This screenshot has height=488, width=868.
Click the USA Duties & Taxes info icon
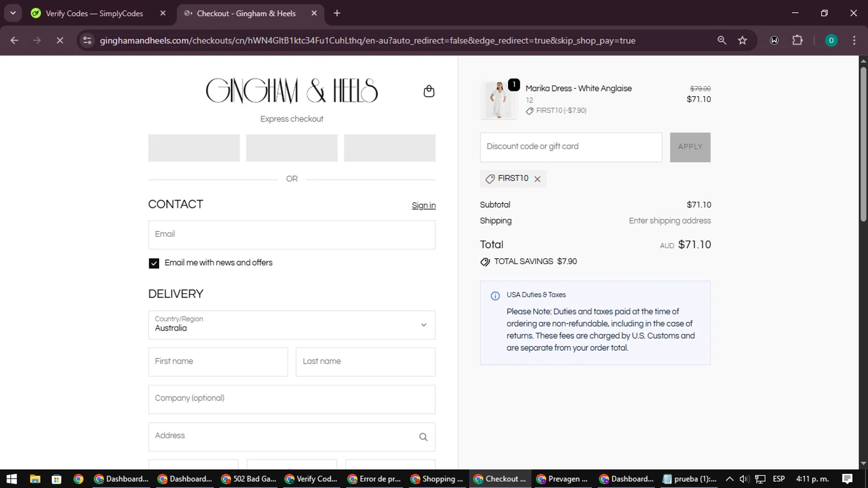pos(495,296)
